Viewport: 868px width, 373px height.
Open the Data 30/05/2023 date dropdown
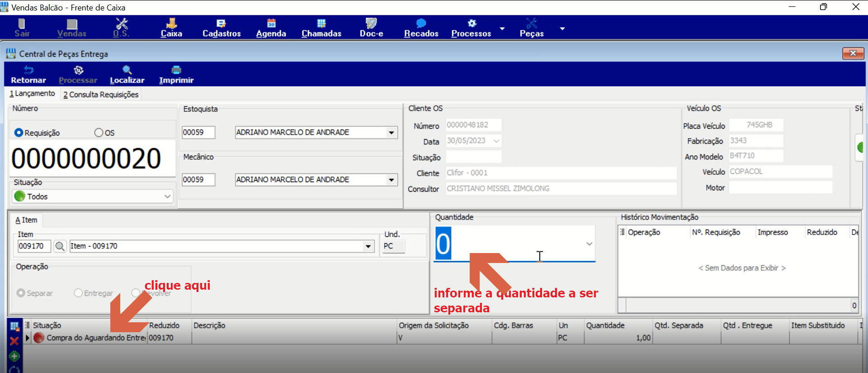click(x=496, y=141)
